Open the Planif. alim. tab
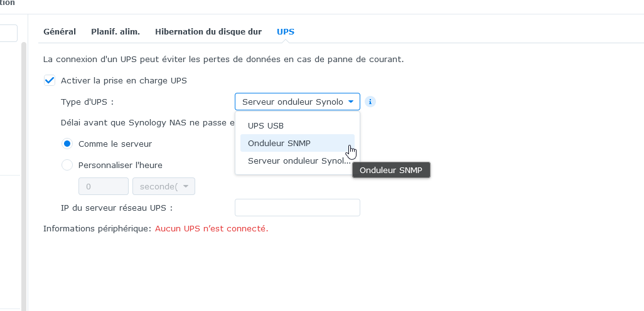This screenshot has height=311, width=644. [x=115, y=31]
